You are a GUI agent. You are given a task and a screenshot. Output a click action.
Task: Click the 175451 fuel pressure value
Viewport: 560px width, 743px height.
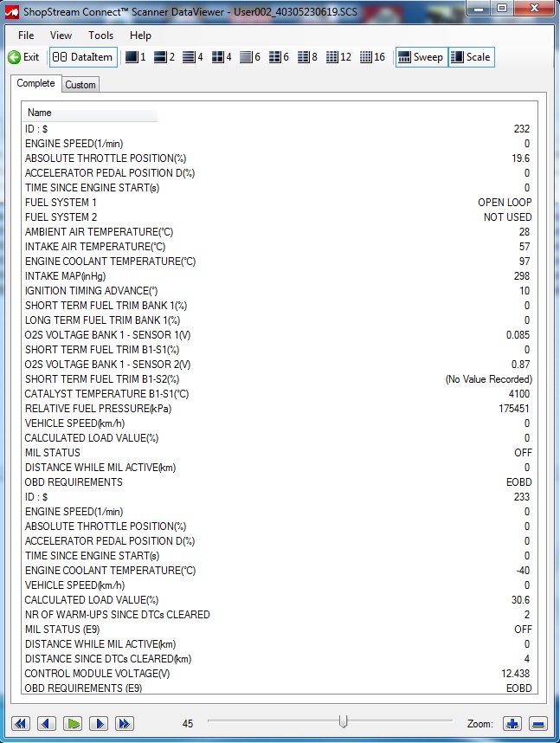(x=513, y=409)
